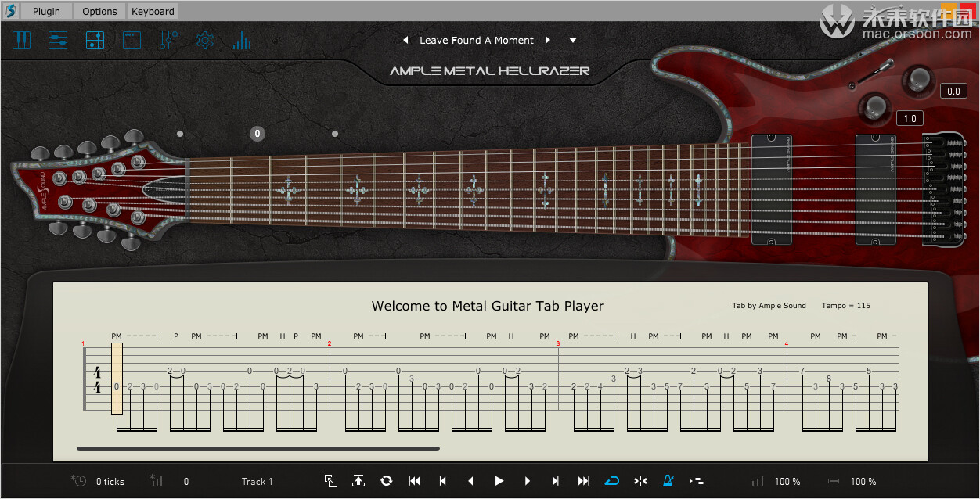Viewport: 980px width, 499px height.
Task: Go to previous measure button
Action: 443,481
